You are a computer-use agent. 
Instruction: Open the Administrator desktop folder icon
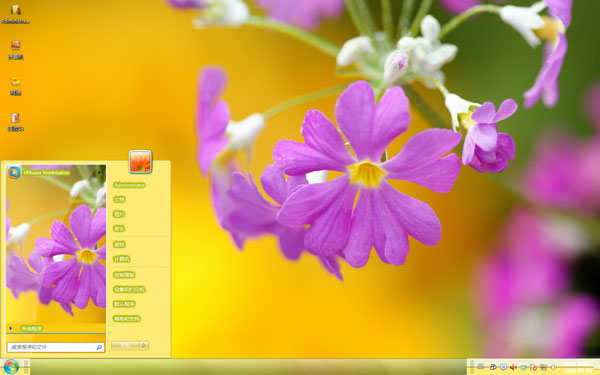(15, 14)
